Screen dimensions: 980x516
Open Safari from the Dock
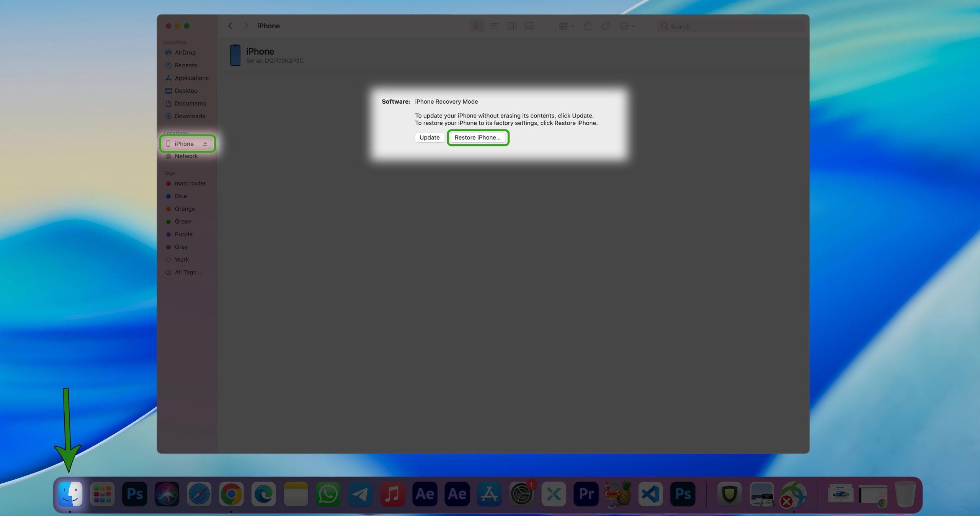[x=199, y=494]
